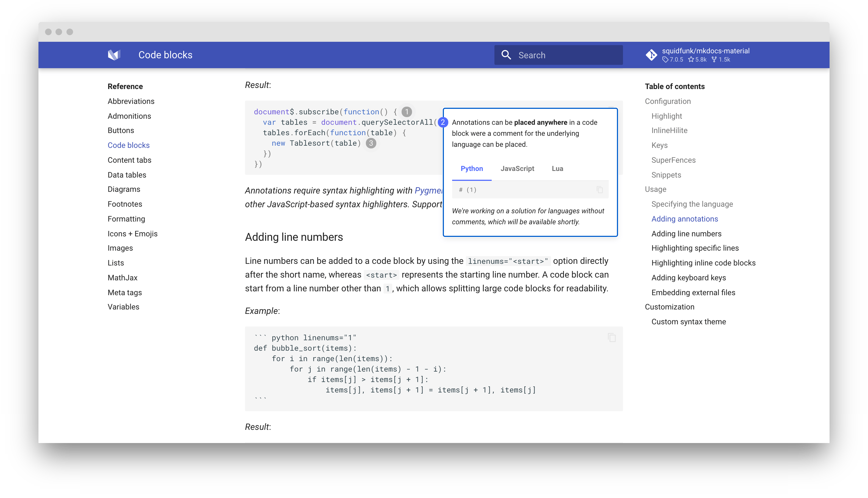Open the Diagrams page

124,189
